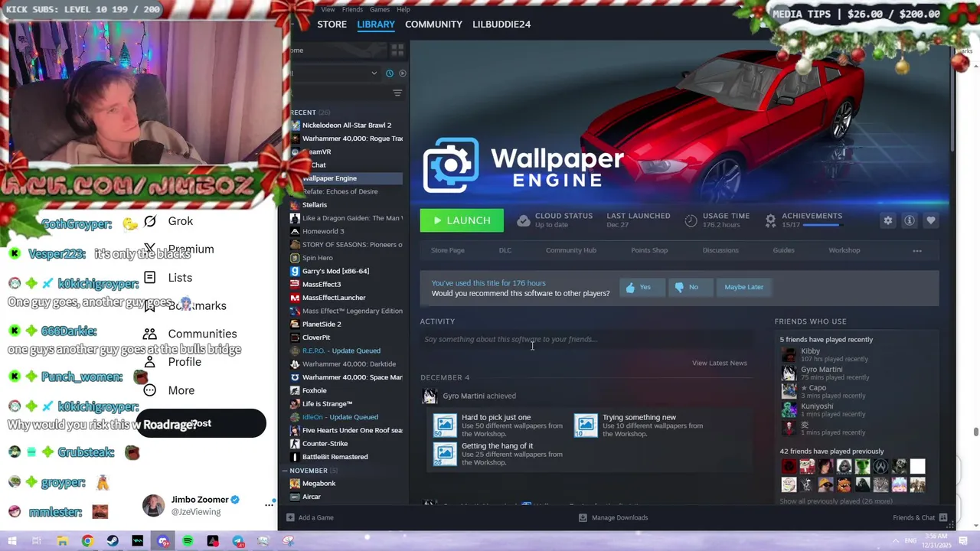Collapse the November section in library list

(285, 471)
